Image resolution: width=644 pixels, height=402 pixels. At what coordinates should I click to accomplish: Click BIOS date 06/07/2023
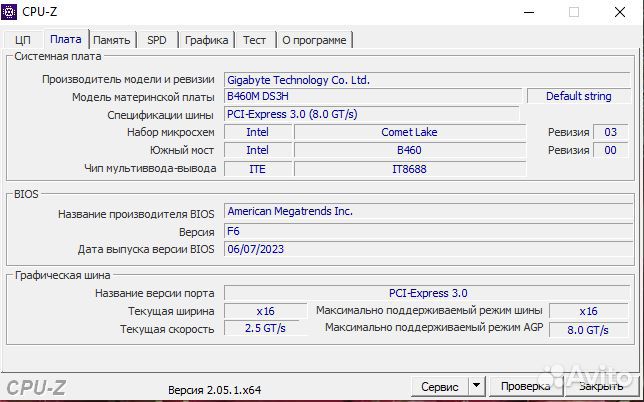[x=428, y=249]
